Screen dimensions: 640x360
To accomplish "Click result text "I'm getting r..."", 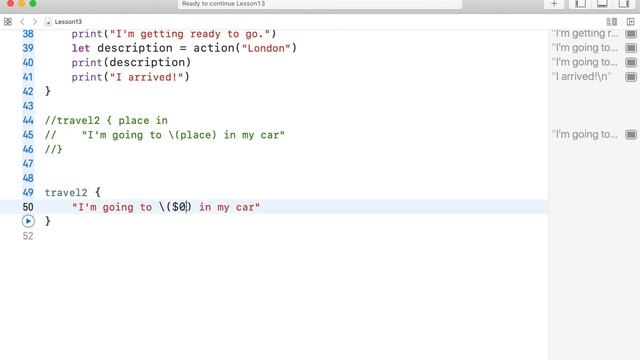I will tap(585, 33).
